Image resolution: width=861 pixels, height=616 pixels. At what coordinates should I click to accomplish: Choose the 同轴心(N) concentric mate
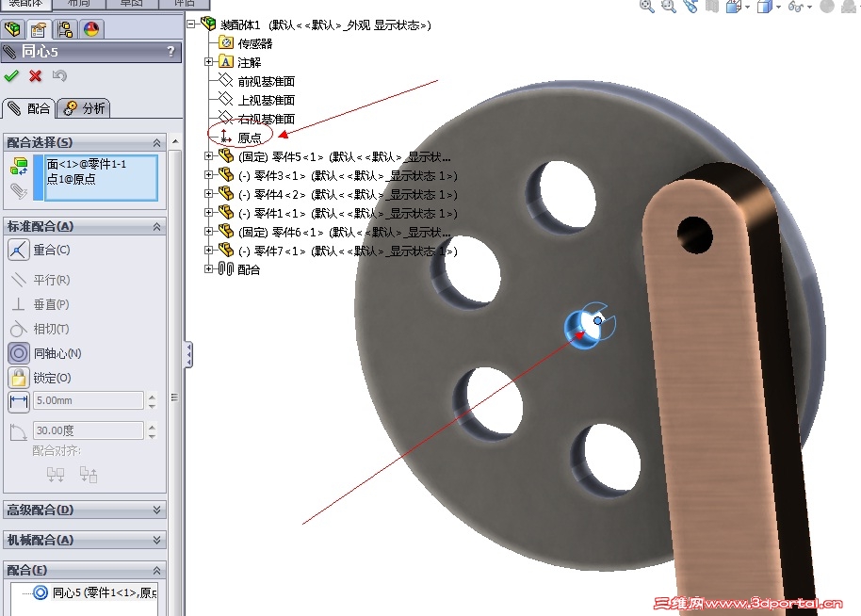(45, 353)
